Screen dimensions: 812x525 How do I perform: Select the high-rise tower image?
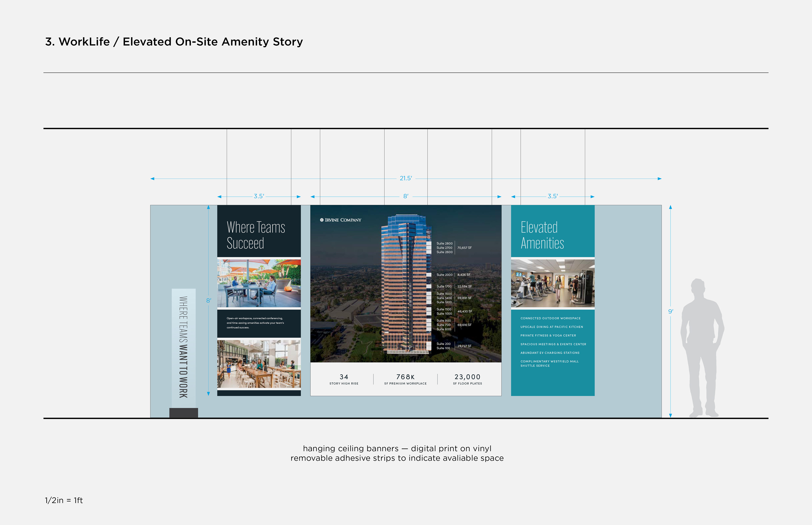point(406,285)
